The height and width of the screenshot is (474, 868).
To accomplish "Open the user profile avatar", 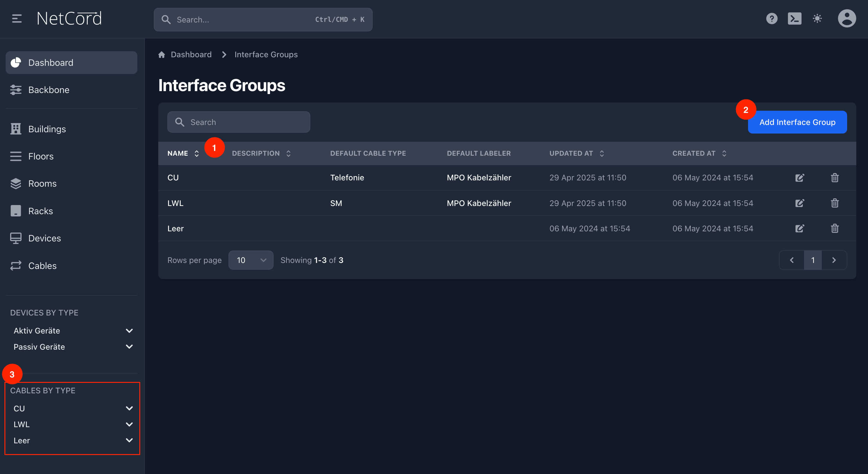I will pyautogui.click(x=846, y=19).
